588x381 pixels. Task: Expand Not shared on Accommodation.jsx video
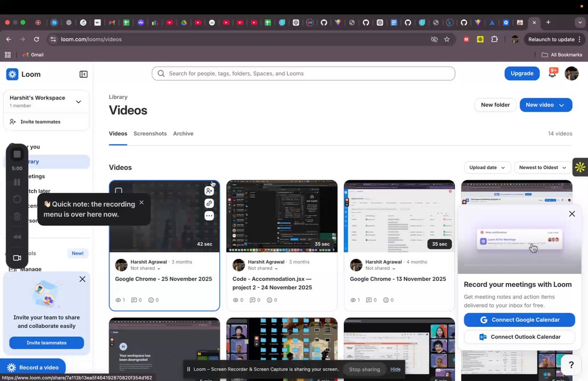click(x=263, y=268)
